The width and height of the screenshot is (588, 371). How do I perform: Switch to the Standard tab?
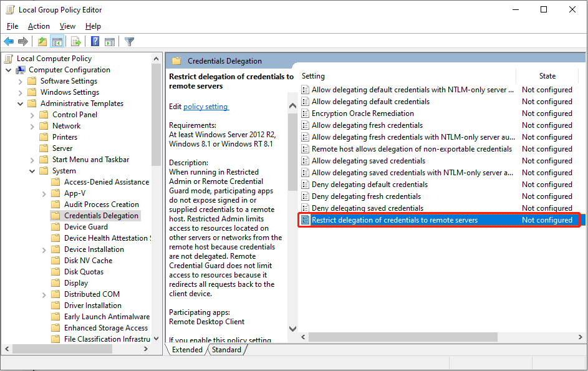click(x=227, y=350)
